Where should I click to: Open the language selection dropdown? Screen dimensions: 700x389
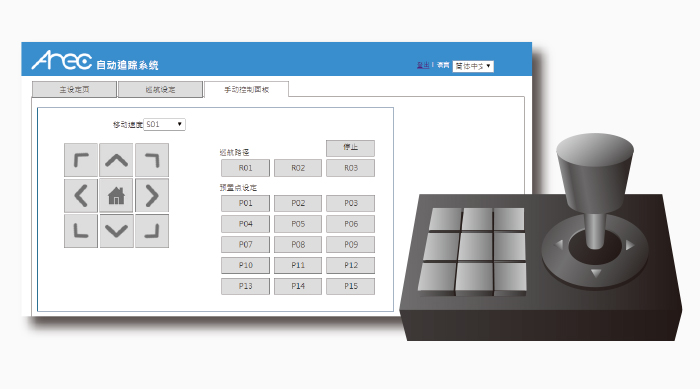point(473,66)
